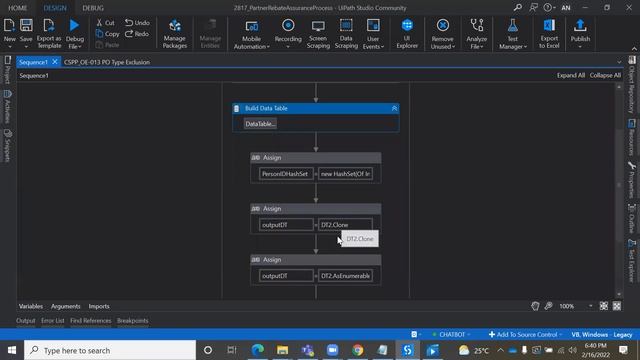
Task: Switch to the DESIGN ribbon tab
Action: (x=55, y=8)
